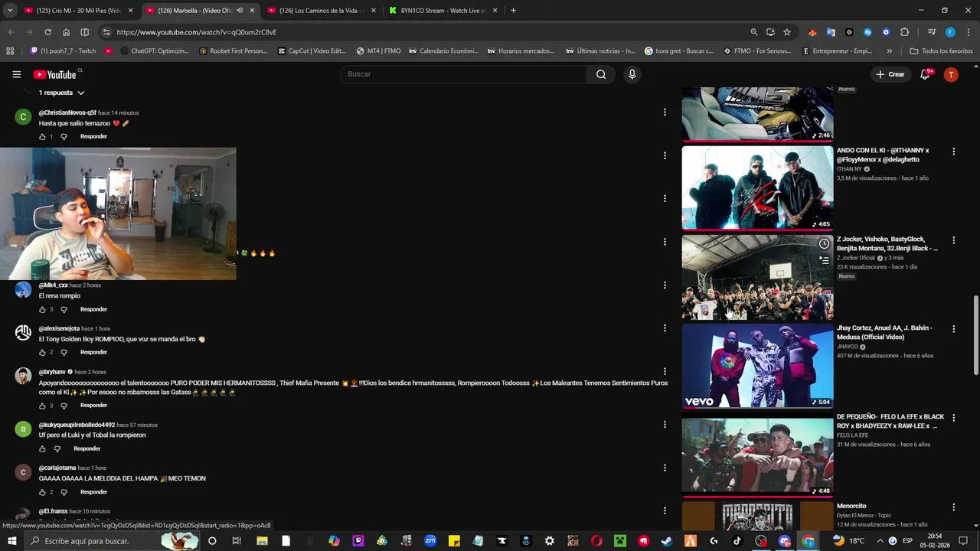Go to the YouTube home logo
The height and width of the screenshot is (551, 980).
55,74
